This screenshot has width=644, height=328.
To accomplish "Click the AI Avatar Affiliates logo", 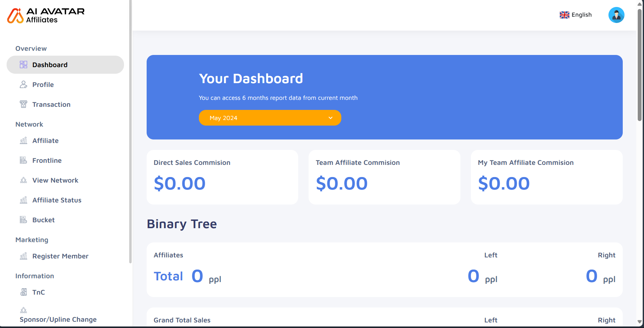I will tap(46, 16).
